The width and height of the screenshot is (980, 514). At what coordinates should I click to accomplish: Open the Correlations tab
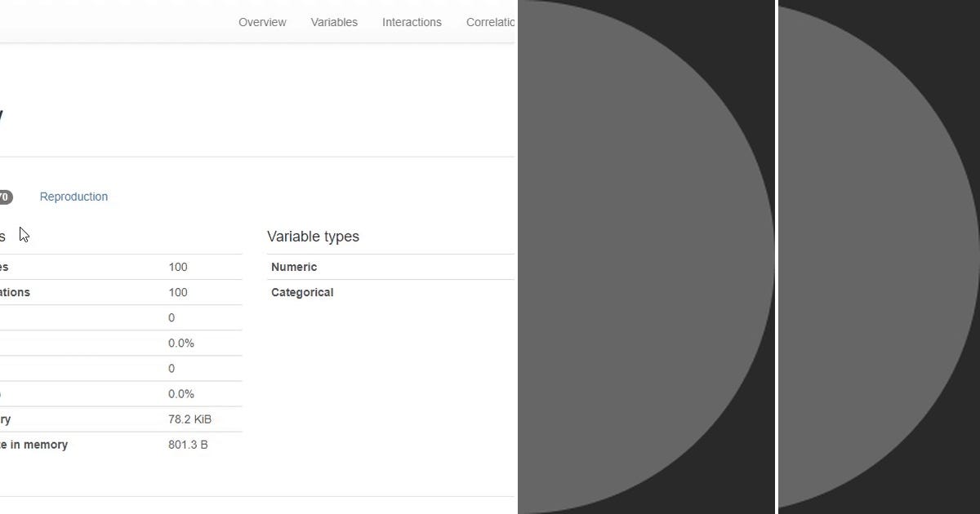(490, 22)
